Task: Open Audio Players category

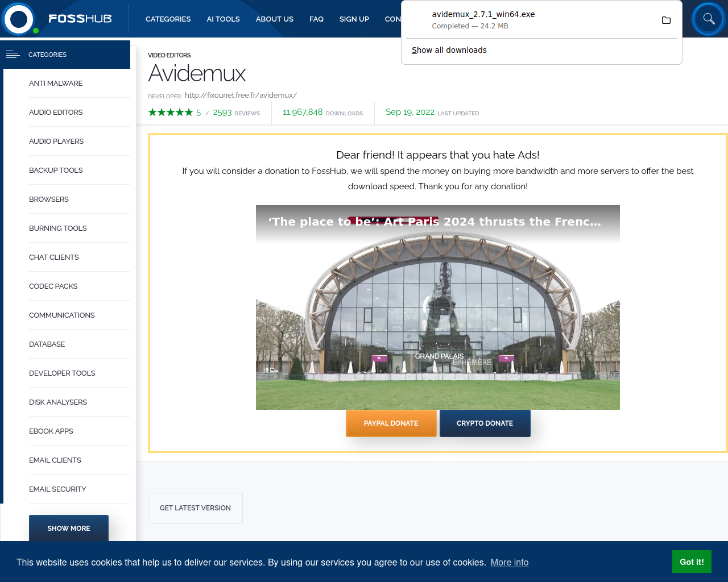Action: click(x=56, y=141)
